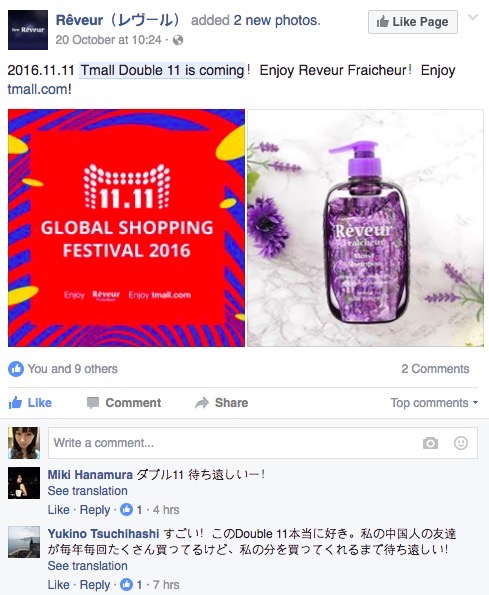This screenshot has height=595, width=489.
Task: Expand the Top comments sort dropdown
Action: tap(434, 403)
